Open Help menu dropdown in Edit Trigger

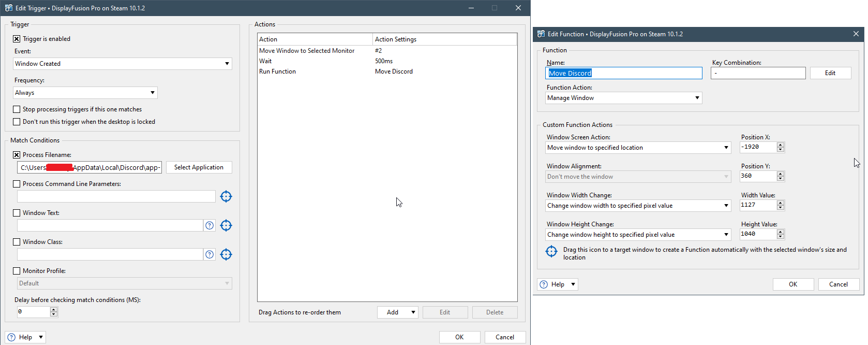[25, 337]
